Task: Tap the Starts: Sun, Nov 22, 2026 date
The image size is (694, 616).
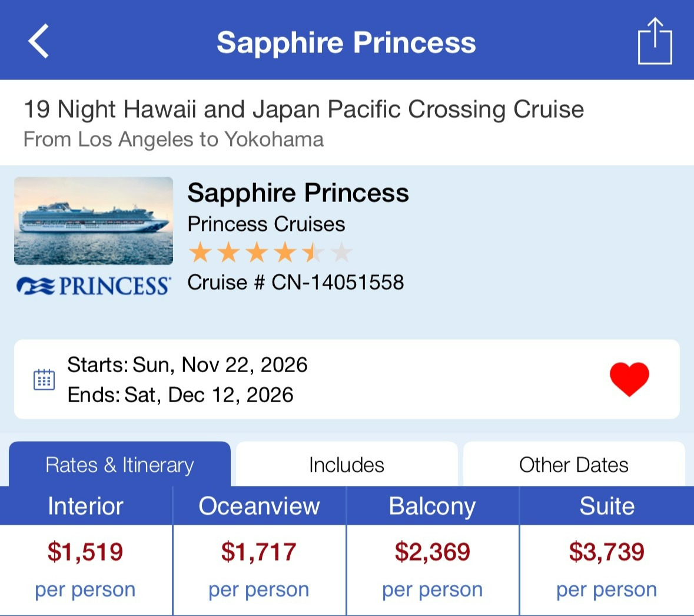Action: (x=187, y=365)
